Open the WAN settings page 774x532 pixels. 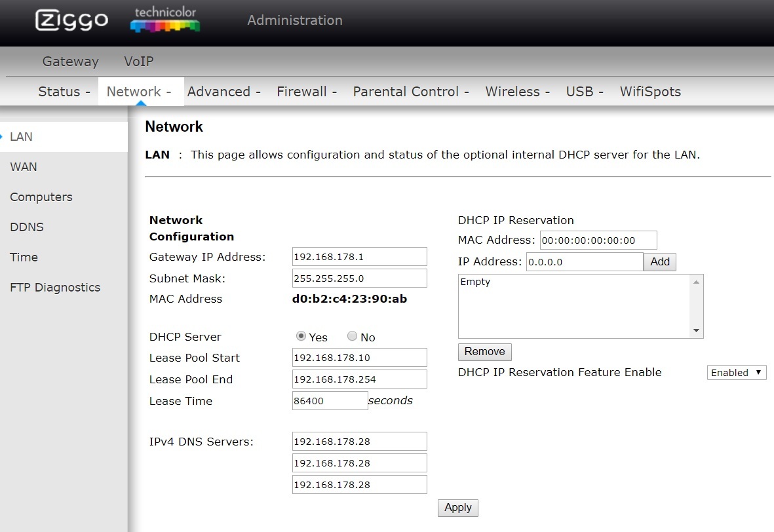pos(24,167)
